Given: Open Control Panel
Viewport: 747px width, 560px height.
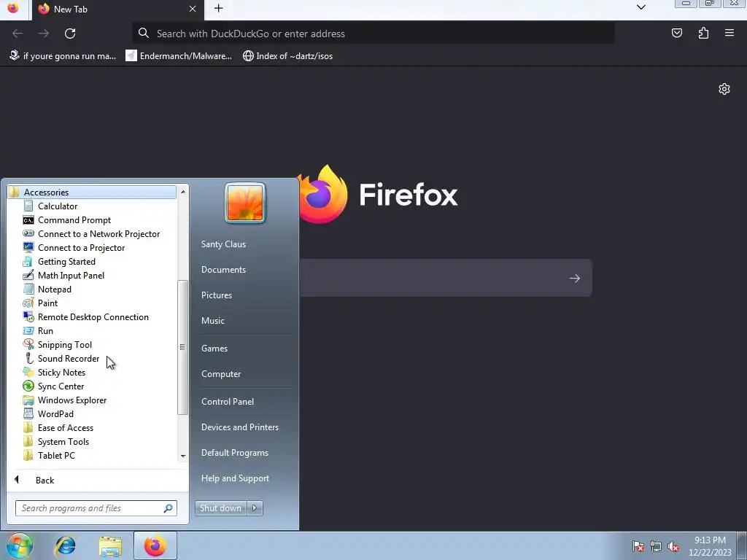Looking at the screenshot, I should pyautogui.click(x=228, y=402).
